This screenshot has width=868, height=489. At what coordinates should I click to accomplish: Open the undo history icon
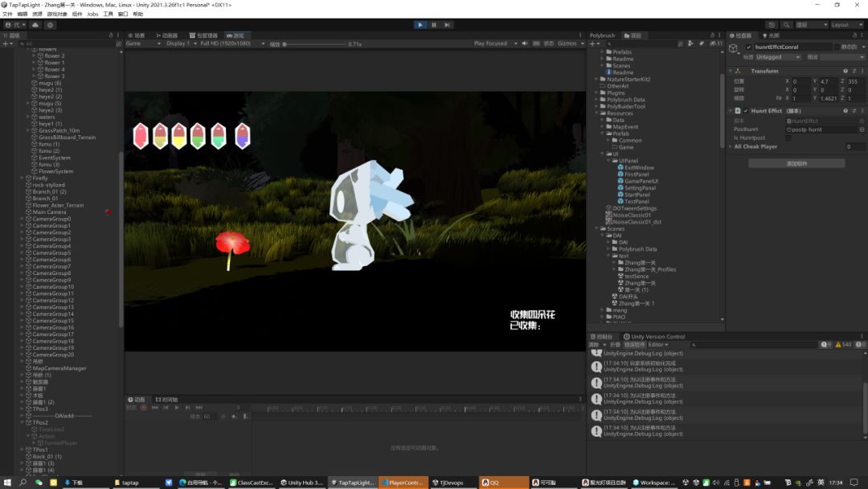[x=772, y=25]
